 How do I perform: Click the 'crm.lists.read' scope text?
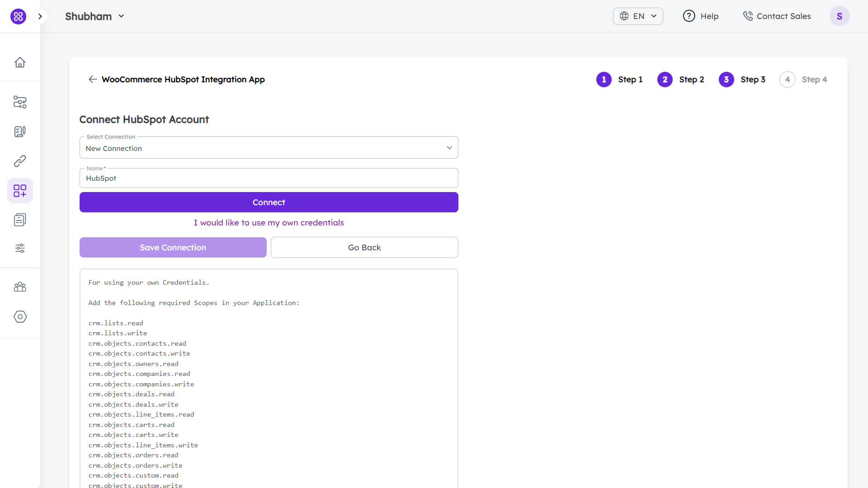point(116,323)
